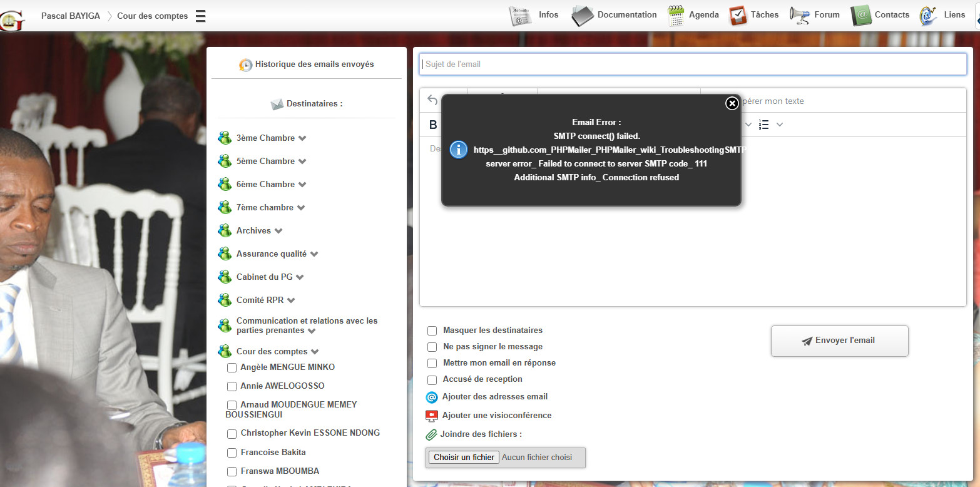Click the Ajouter une visioconférence icon
Screen dimensions: 980x487
tap(432, 415)
